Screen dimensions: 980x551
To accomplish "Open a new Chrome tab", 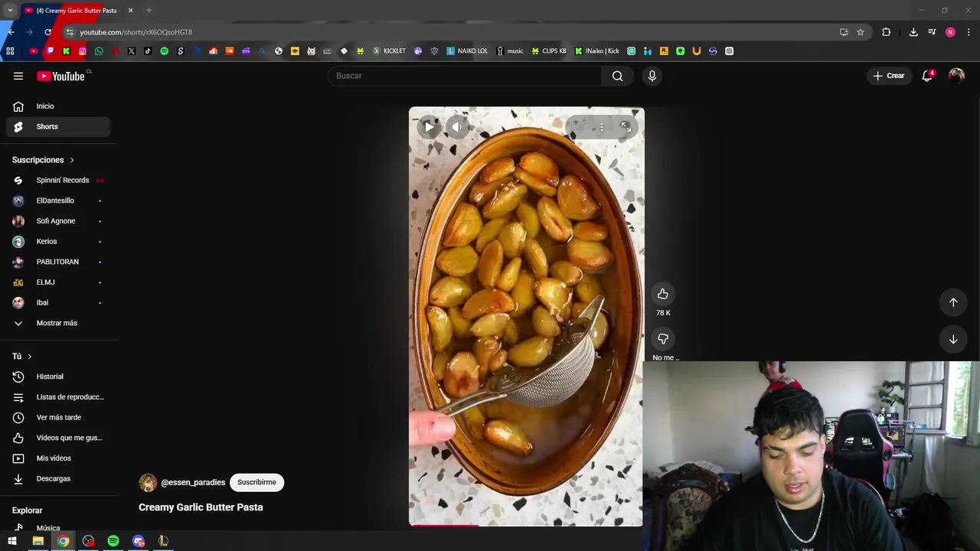I will pyautogui.click(x=149, y=11).
